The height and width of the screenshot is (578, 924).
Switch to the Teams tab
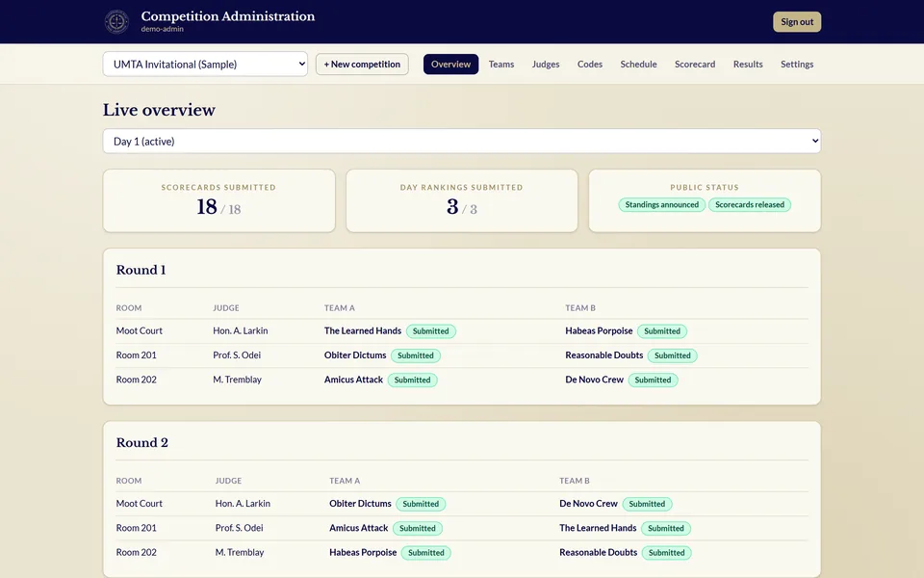pyautogui.click(x=501, y=65)
